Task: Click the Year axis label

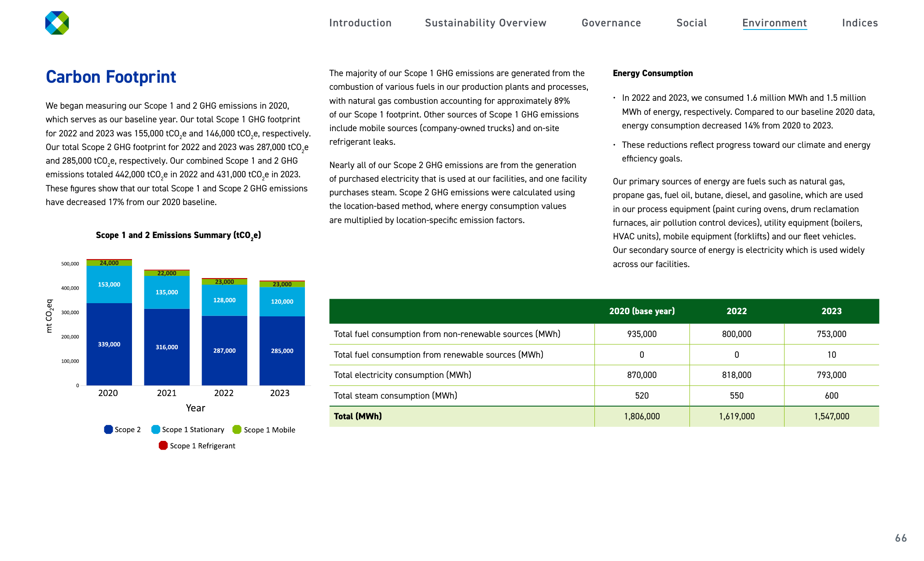Action: [195, 408]
